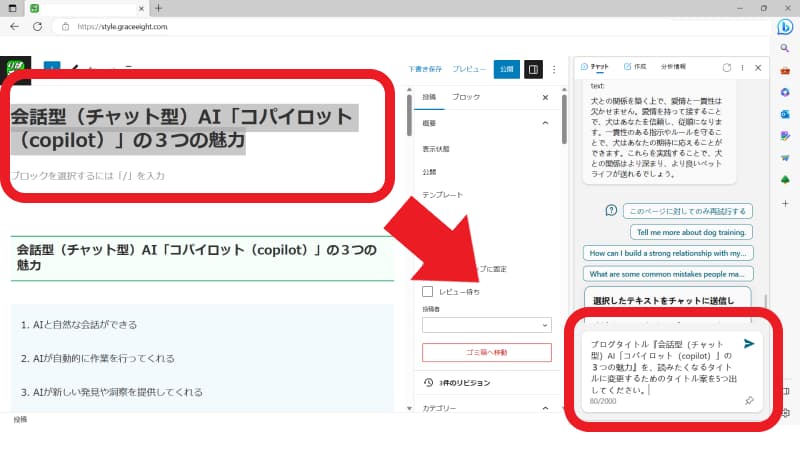Go back with the browser back arrow

(14, 27)
